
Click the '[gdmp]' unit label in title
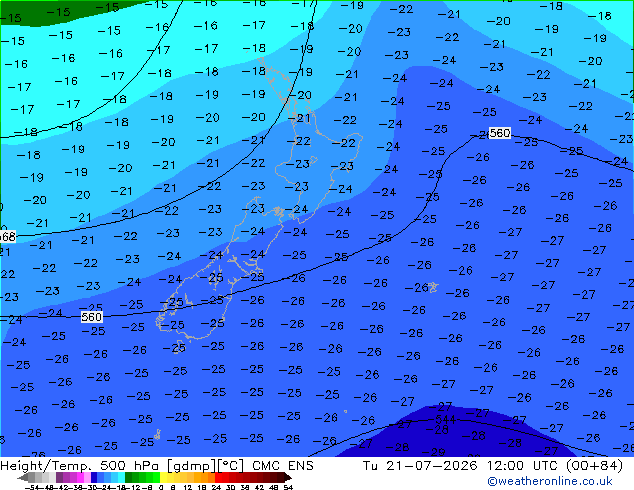coord(192,466)
